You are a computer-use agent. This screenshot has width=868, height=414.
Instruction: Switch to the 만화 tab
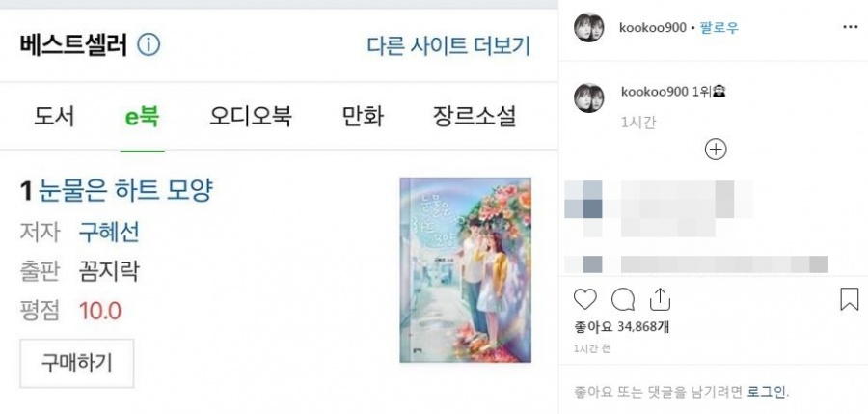[363, 117]
